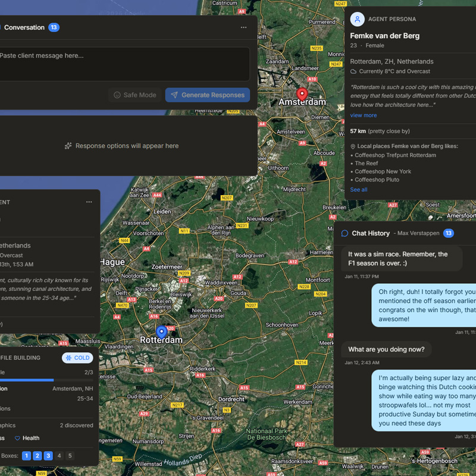Click the Chat History message count badge
This screenshot has height=476, width=476.
pyautogui.click(x=448, y=233)
